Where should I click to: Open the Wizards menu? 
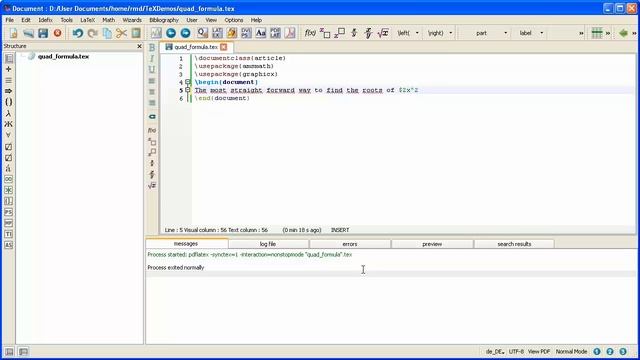132,20
